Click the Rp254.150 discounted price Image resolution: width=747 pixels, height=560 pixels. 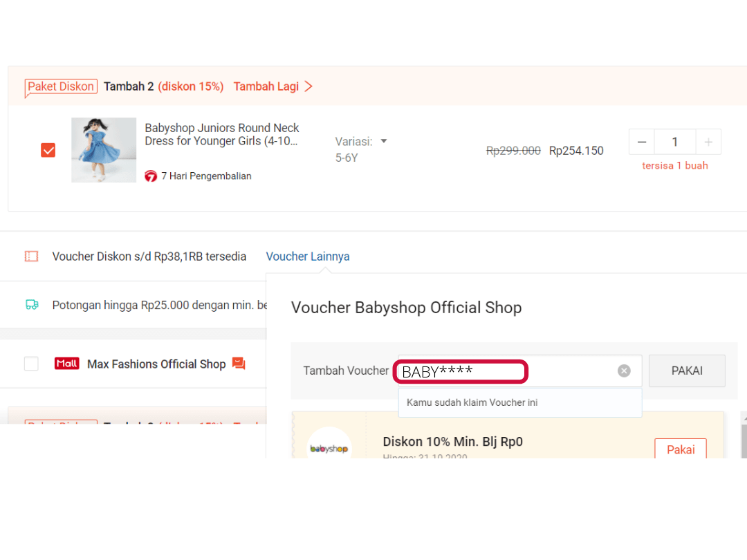tap(576, 151)
